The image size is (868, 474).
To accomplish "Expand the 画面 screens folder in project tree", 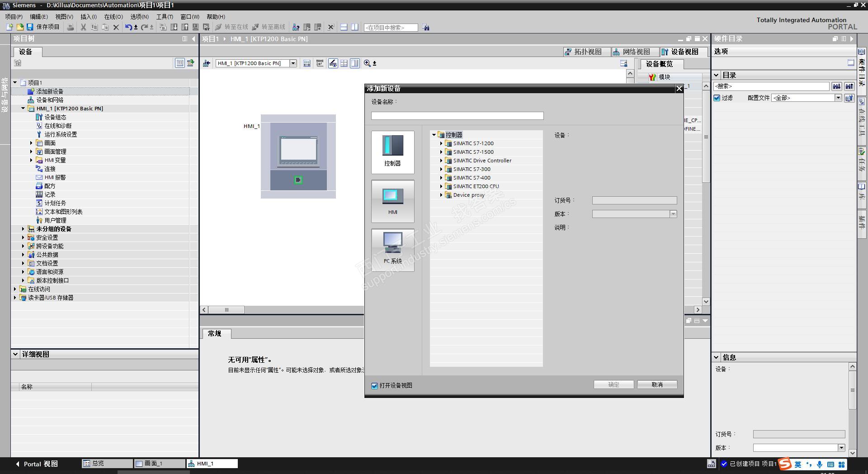I will pyautogui.click(x=31, y=143).
